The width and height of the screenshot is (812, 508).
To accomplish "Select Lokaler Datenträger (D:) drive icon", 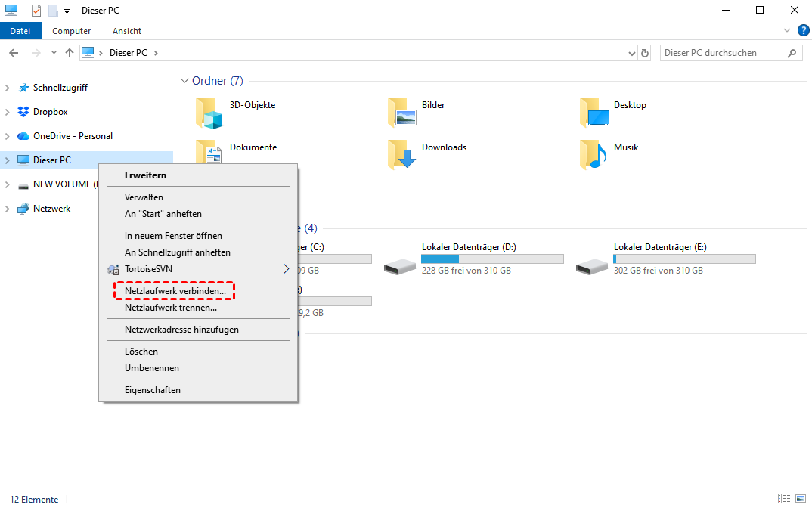I will click(399, 265).
